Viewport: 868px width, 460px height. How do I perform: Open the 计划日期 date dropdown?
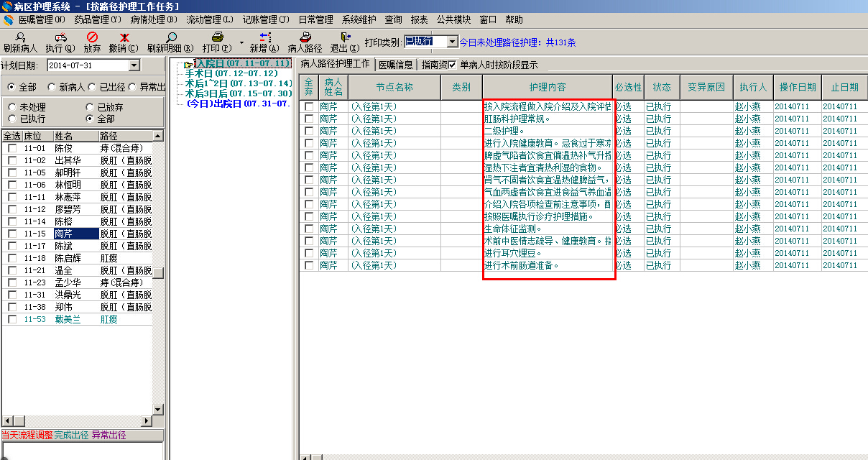click(x=134, y=65)
